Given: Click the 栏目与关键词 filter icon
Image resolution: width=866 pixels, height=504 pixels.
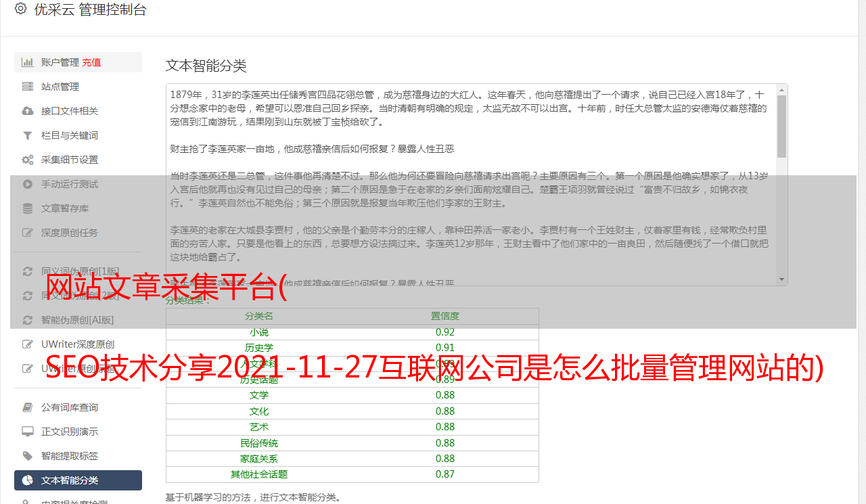Looking at the screenshot, I should [28, 135].
